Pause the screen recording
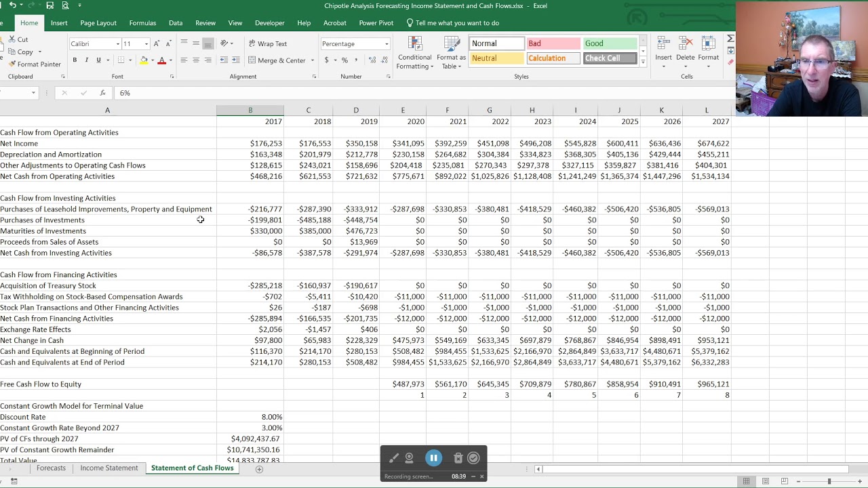The height and width of the screenshot is (488, 868). tap(433, 458)
